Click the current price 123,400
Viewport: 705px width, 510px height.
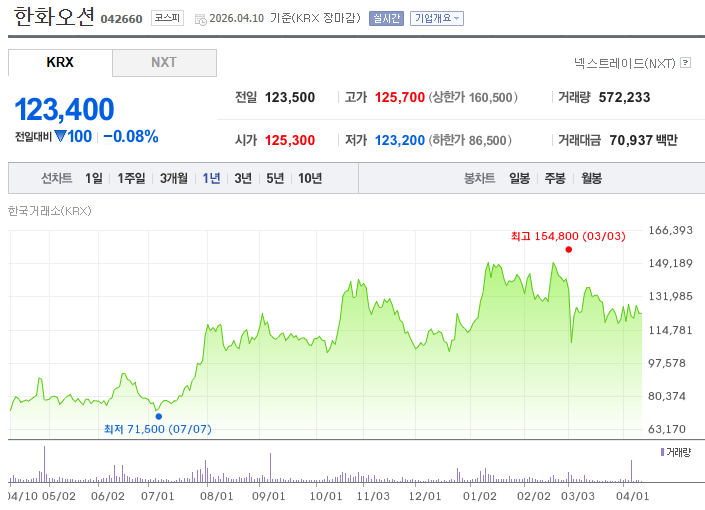point(64,109)
